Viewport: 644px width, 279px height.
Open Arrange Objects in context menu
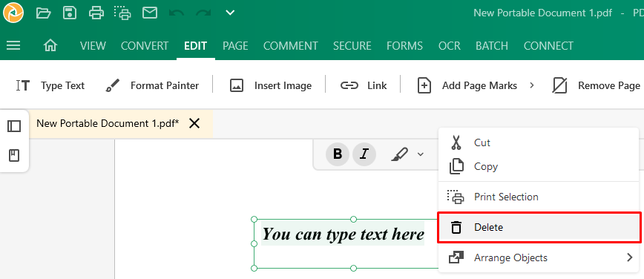(x=539, y=257)
